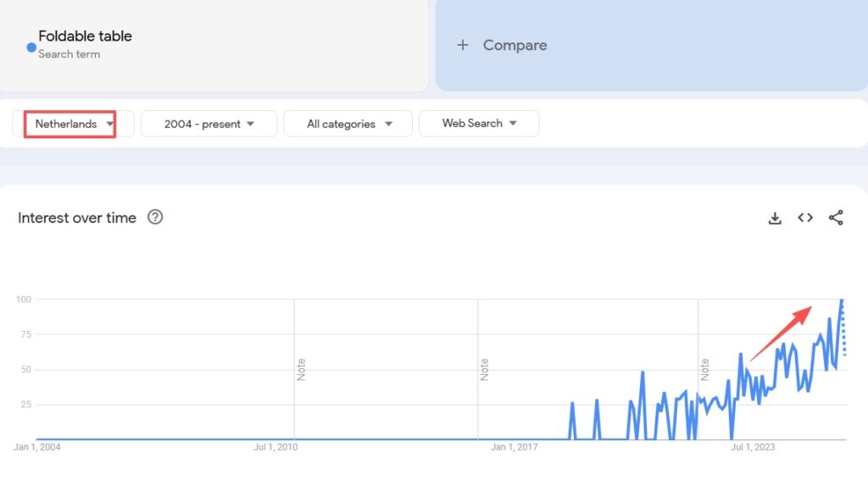868x486 pixels.
Task: Click the Note marker near 2017
Action: click(484, 369)
